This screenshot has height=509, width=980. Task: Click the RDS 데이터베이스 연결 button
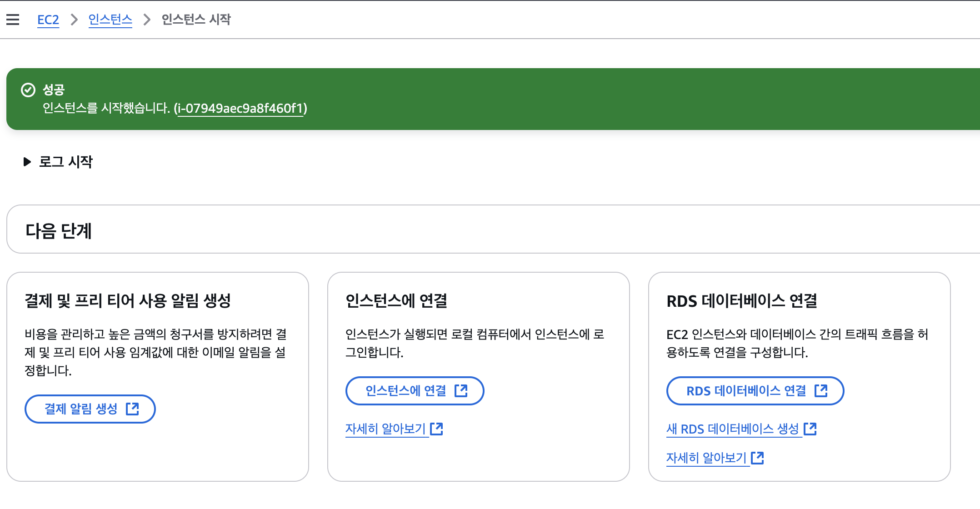(746, 391)
